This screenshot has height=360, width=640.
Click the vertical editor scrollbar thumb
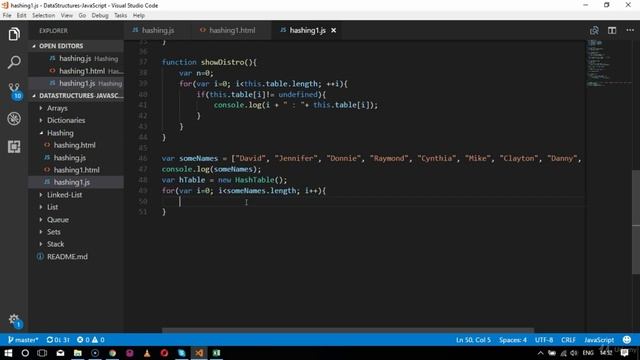636,222
